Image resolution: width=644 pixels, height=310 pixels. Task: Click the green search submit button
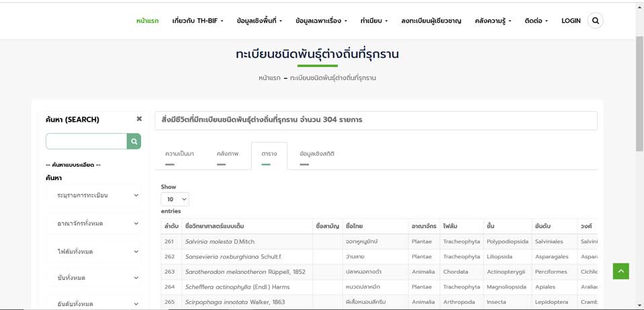(134, 141)
